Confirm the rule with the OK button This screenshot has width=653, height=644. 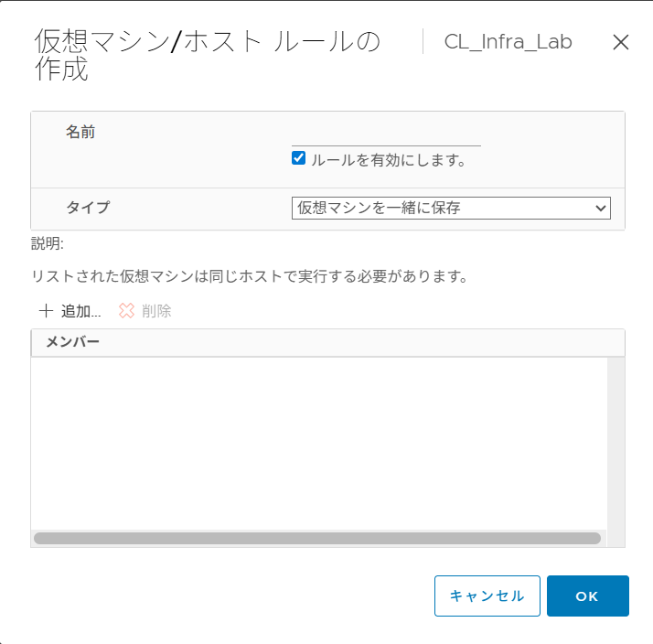[587, 596]
